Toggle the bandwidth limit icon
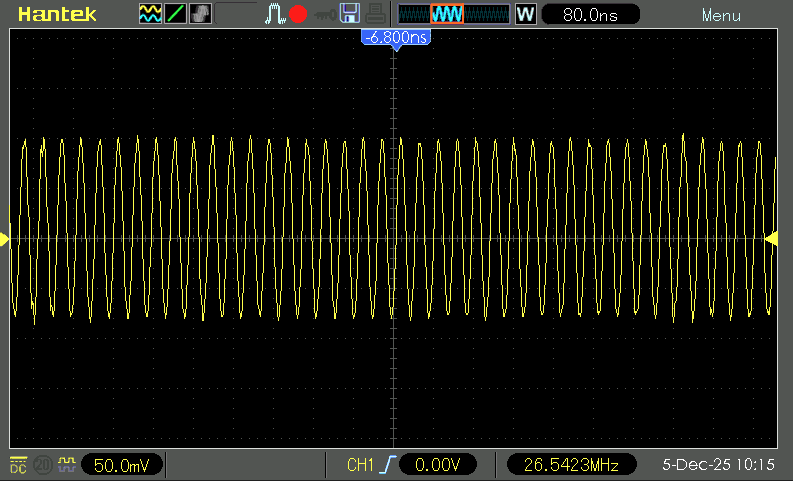The height and width of the screenshot is (481, 793). pyautogui.click(x=43, y=465)
